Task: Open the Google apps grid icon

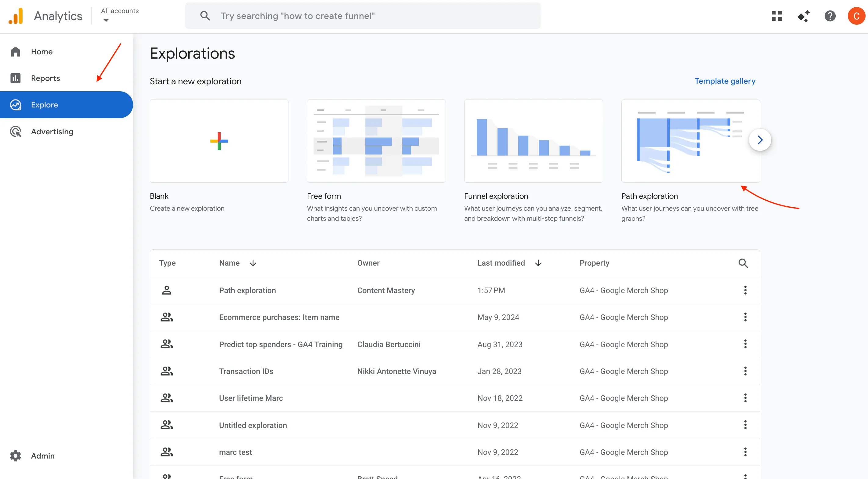Action: point(777,16)
